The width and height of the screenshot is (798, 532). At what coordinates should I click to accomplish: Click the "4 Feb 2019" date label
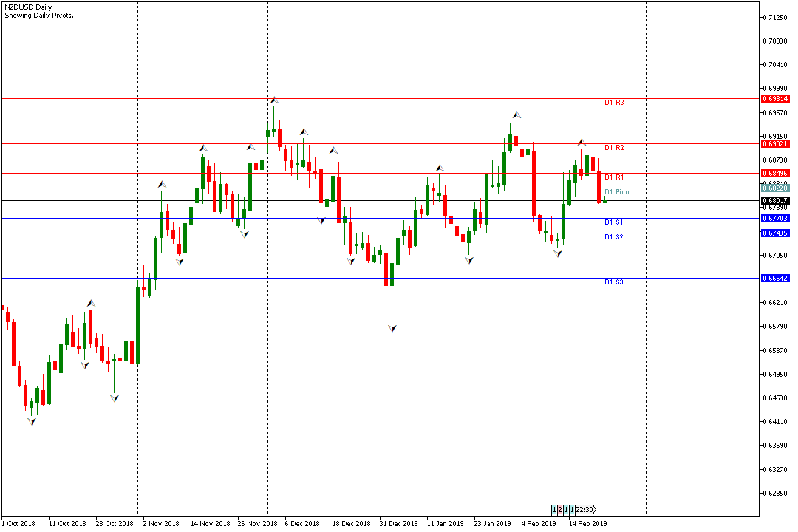point(539,523)
